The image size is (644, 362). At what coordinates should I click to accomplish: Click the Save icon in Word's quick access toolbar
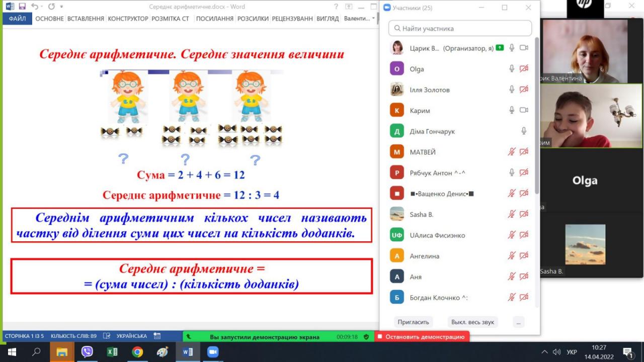(22, 7)
